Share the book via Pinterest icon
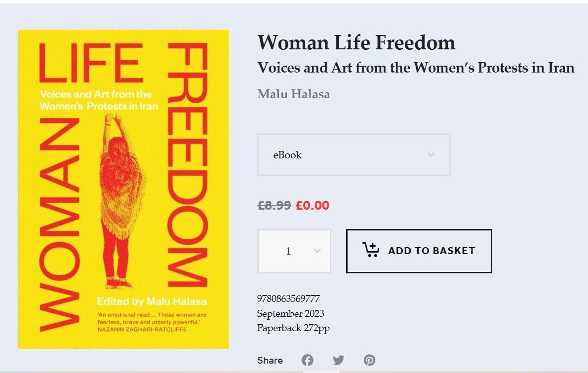This screenshot has height=373, width=588. (x=369, y=360)
